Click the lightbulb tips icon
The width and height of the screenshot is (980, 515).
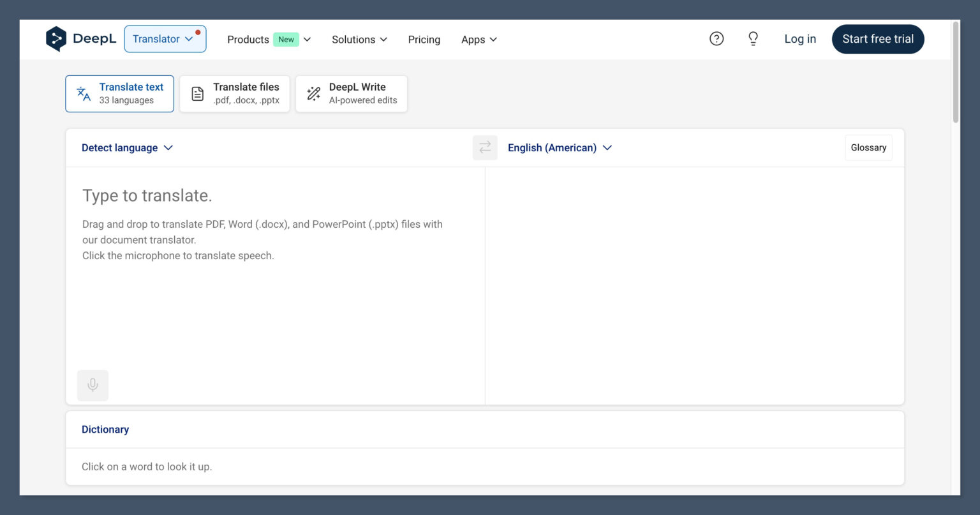tap(754, 39)
